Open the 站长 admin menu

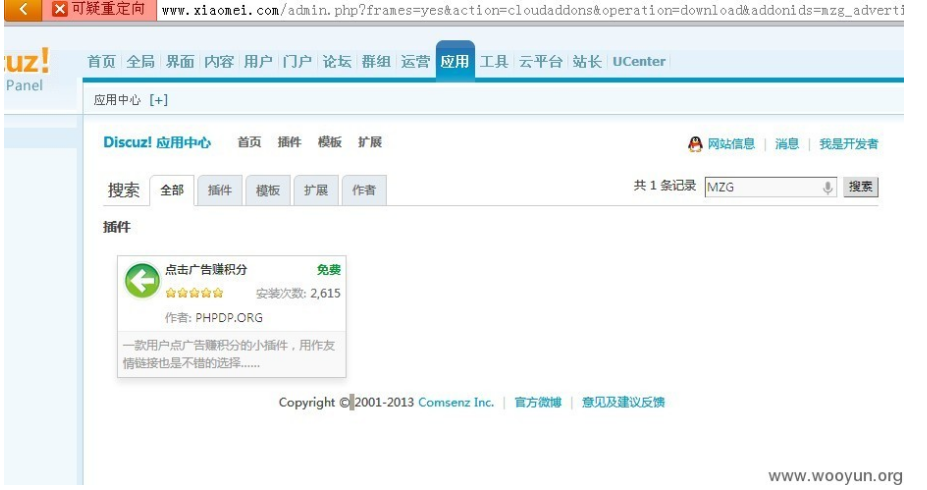[x=587, y=61]
